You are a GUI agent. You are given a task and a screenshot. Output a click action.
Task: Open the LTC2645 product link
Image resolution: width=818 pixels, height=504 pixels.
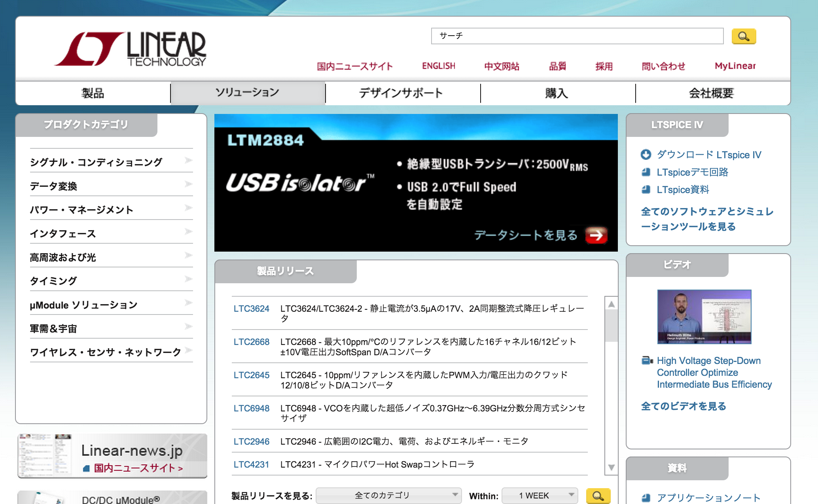[x=251, y=375]
